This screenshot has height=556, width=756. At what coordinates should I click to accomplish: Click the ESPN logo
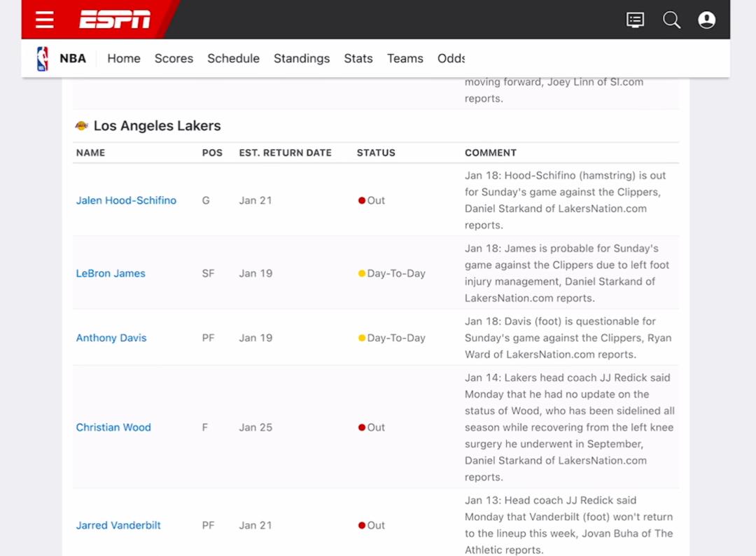115,20
